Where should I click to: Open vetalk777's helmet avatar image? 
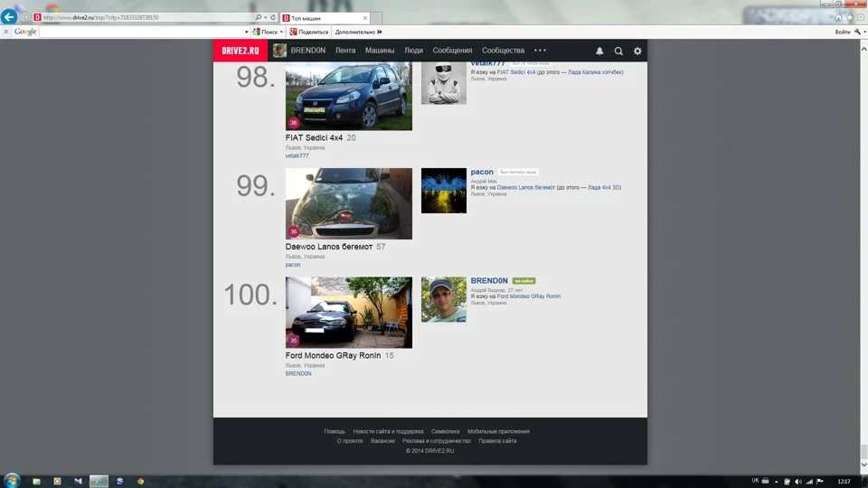(444, 83)
